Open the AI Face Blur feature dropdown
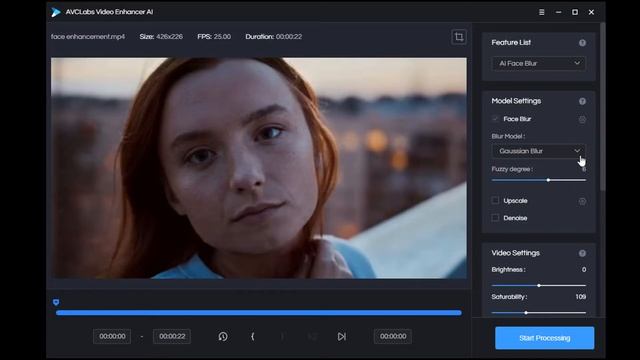Viewport: 640px width, 360px height. click(539, 63)
